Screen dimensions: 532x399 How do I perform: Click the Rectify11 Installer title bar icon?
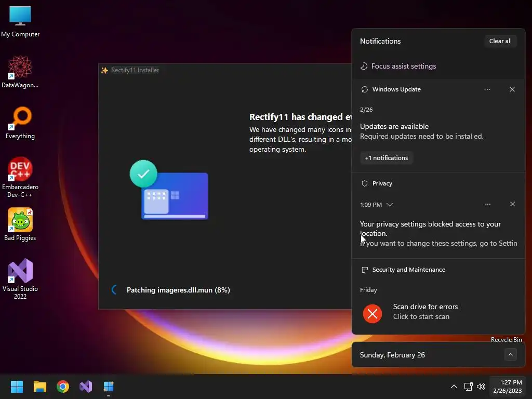tap(104, 70)
